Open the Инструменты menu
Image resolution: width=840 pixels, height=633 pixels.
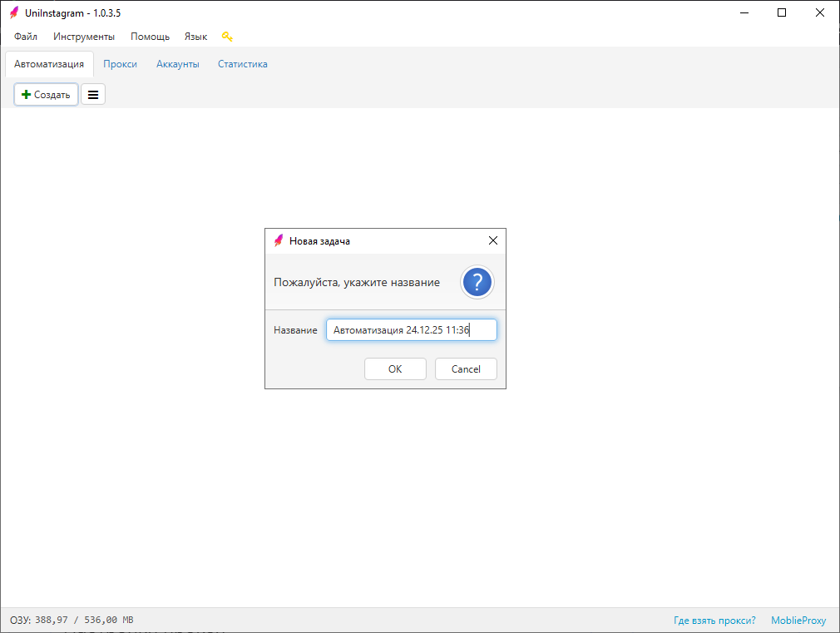84,37
